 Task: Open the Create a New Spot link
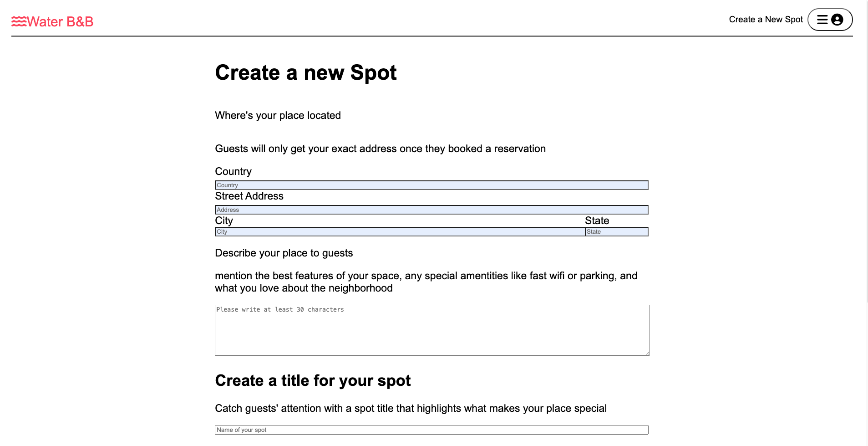click(x=766, y=20)
